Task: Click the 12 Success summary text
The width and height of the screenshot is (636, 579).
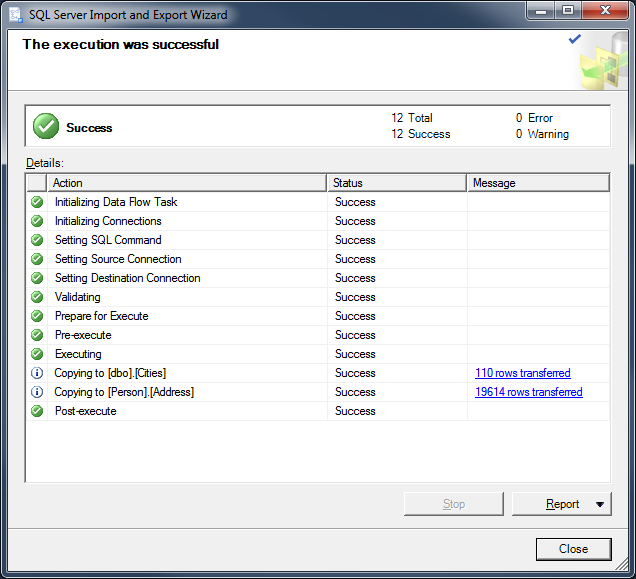Action: pyautogui.click(x=421, y=134)
